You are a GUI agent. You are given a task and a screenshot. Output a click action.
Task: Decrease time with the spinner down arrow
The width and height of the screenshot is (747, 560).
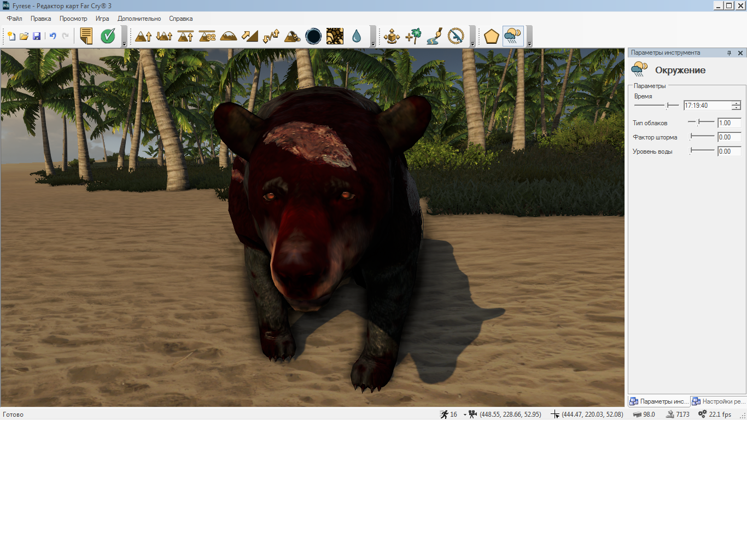737,108
